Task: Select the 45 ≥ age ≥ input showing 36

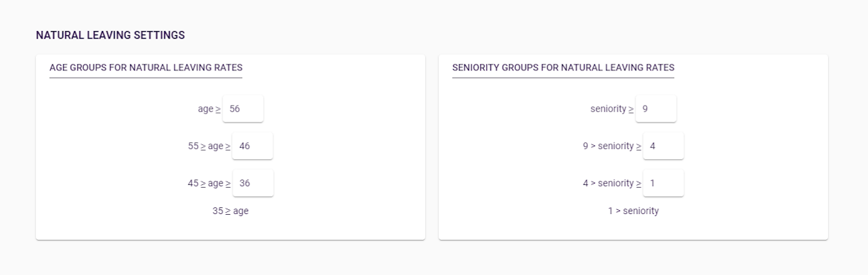Action: coord(252,184)
